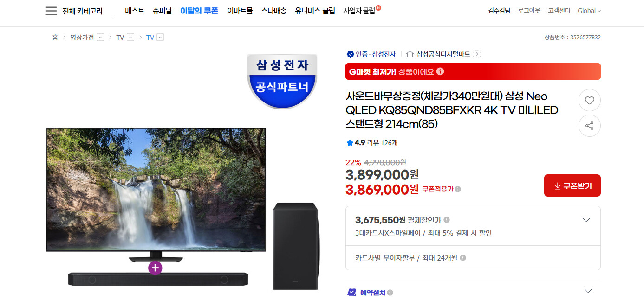Click info icon beside 카드사별 무이자할부
Screen dimensions: 644x300
click(x=463, y=258)
